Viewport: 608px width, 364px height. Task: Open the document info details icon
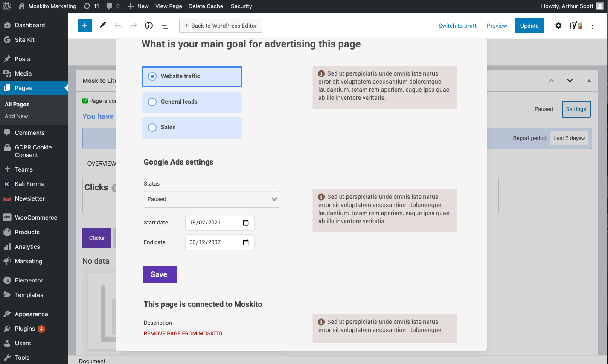(149, 26)
